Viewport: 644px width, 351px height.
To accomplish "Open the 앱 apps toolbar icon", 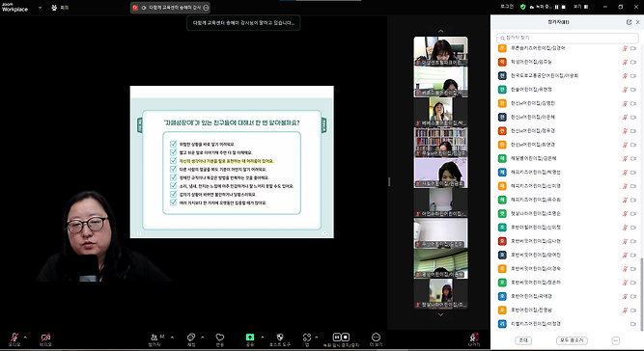I will click(x=307, y=337).
